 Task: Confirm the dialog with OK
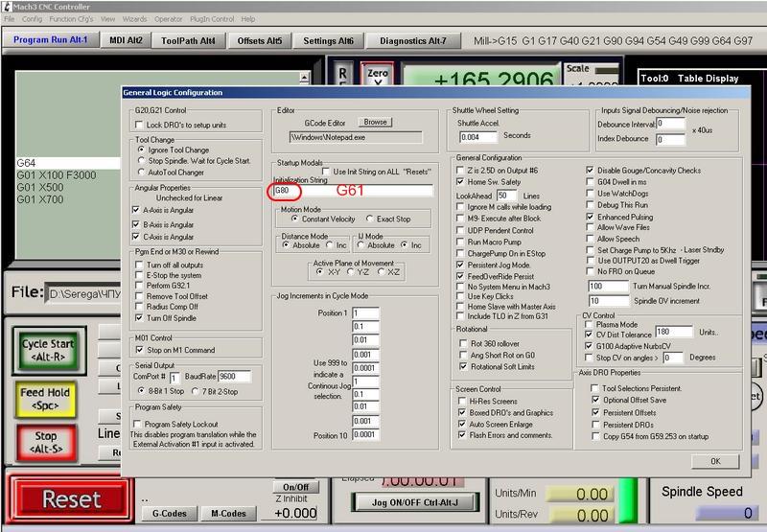[x=716, y=460]
